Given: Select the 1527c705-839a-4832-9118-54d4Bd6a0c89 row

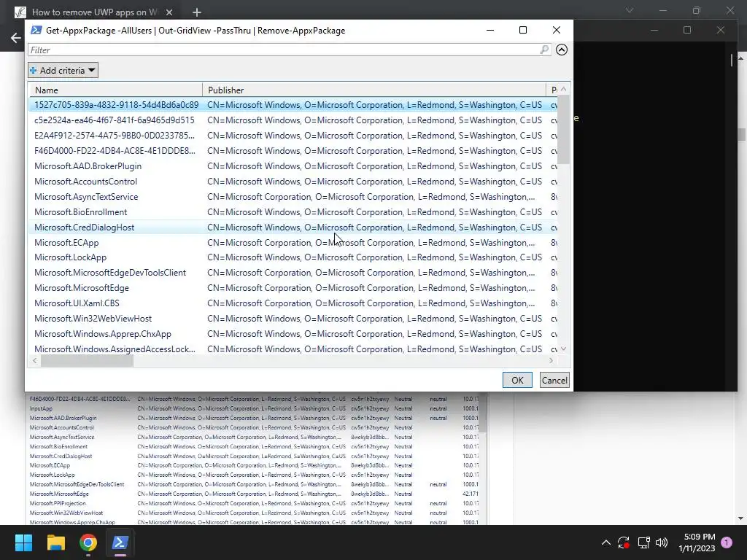Looking at the screenshot, I should click(x=293, y=105).
